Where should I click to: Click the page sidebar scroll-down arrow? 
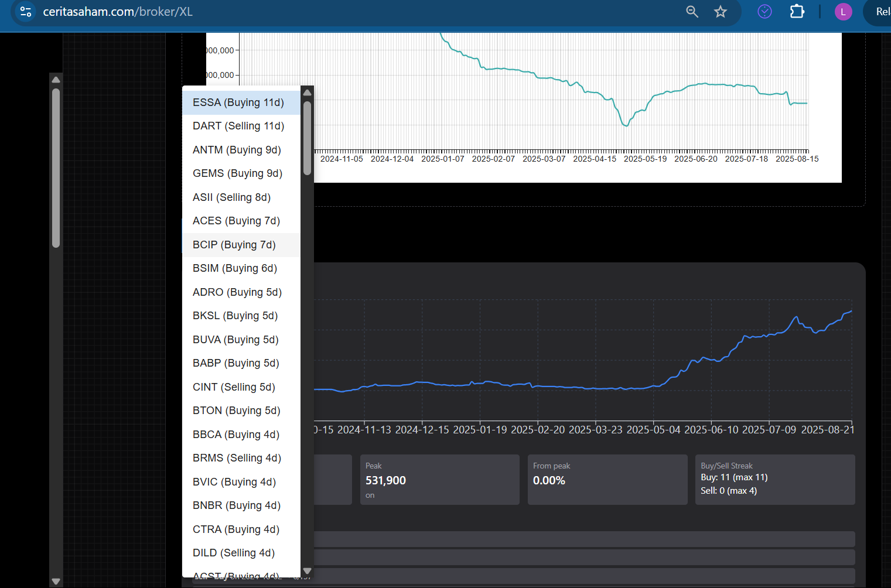tap(56, 582)
